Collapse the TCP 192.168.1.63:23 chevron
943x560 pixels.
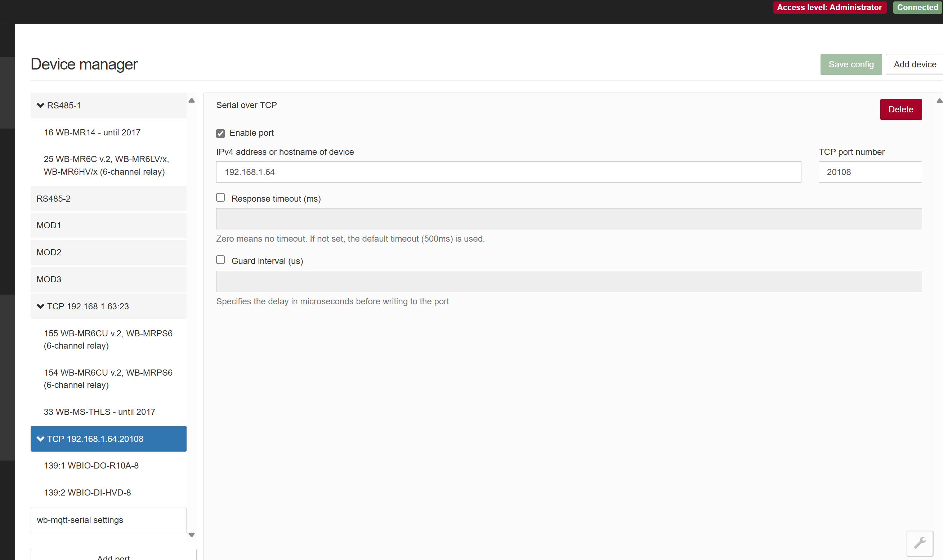[x=40, y=306]
